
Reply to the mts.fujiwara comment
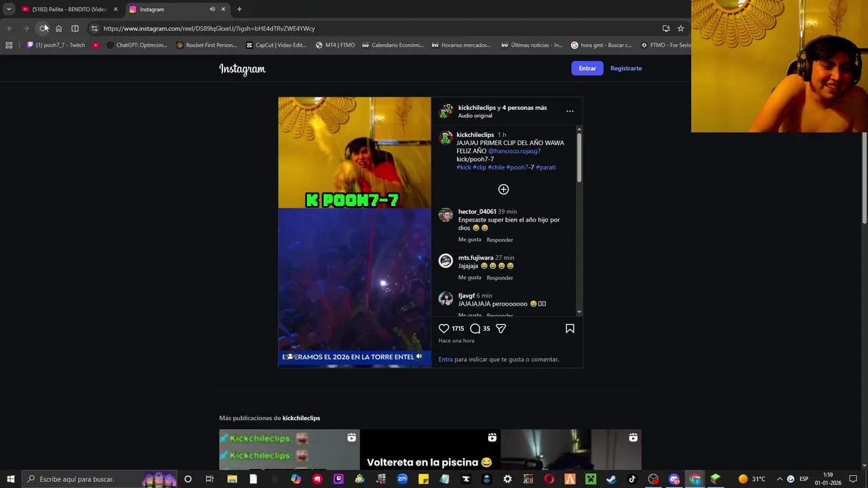coord(500,278)
